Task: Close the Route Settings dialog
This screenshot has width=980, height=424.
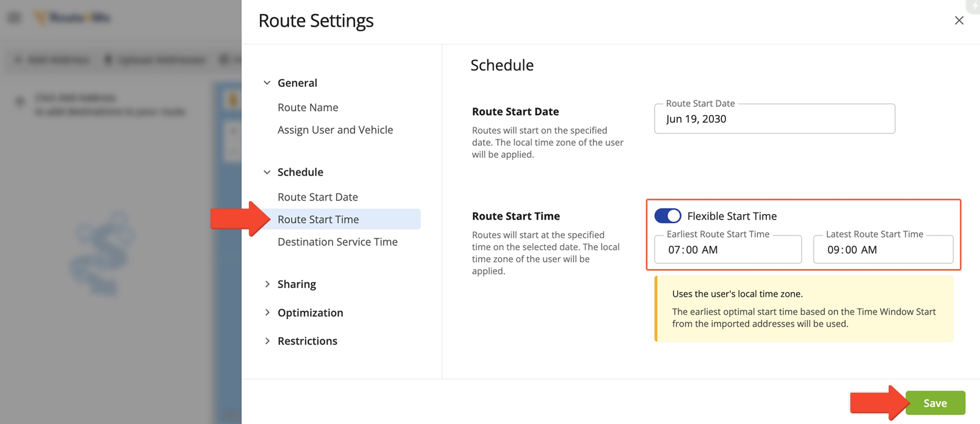Action: click(959, 21)
